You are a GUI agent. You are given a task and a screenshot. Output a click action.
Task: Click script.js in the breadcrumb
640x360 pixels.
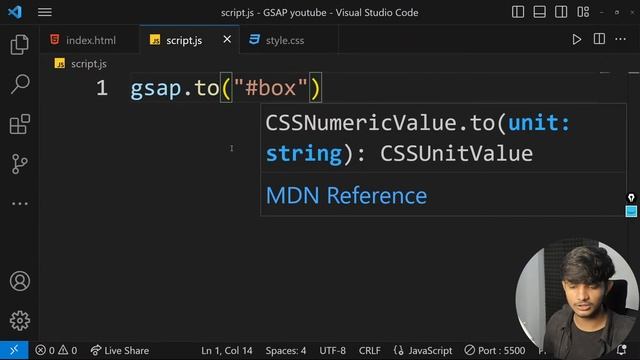point(89,64)
